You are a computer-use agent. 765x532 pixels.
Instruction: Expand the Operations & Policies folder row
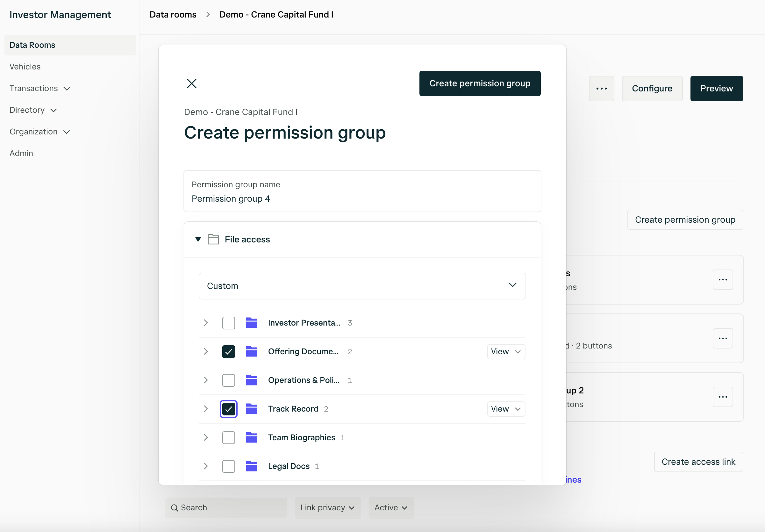click(x=206, y=380)
